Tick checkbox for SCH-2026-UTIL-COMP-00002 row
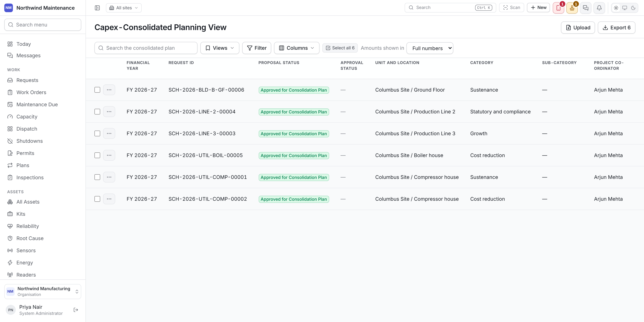644x322 pixels. (97, 199)
